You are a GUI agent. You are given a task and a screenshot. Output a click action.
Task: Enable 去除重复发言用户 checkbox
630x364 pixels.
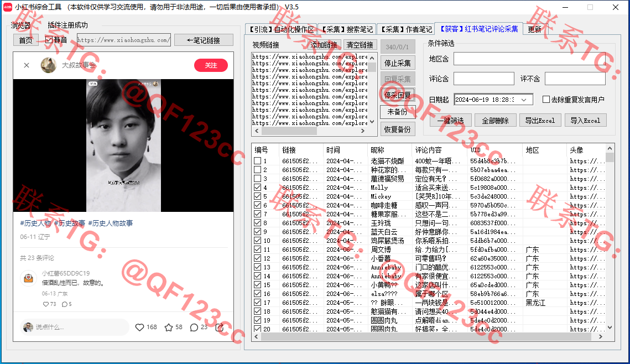click(x=546, y=99)
